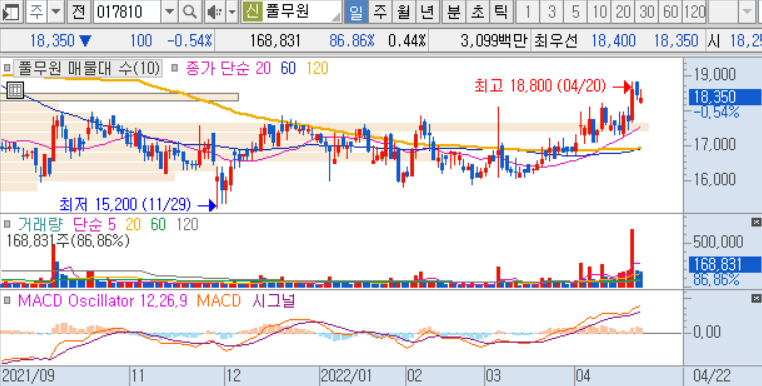Click the square marker before MACD Oscillator
This screenshot has height=386, width=762.
click(x=6, y=301)
